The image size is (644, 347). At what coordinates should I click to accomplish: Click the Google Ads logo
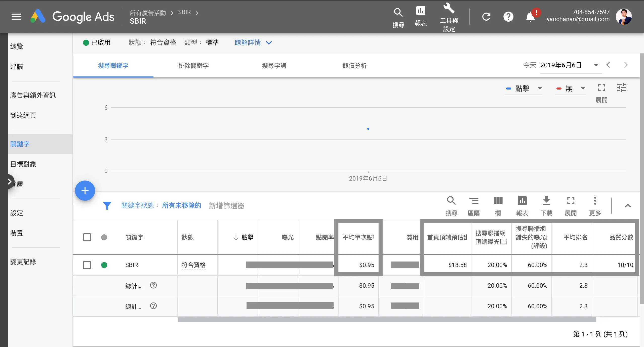[72, 17]
